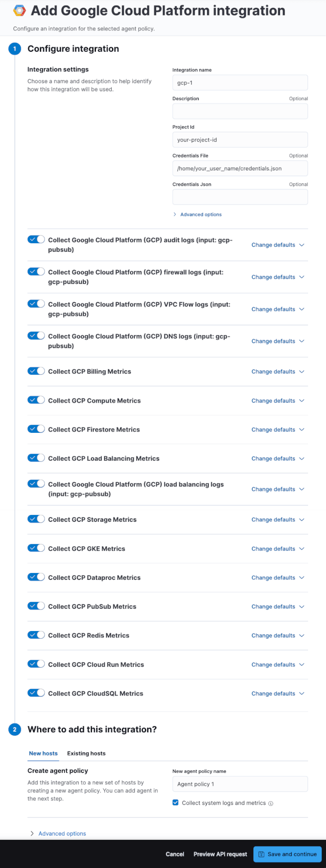This screenshot has width=326, height=868.
Task: Click the step 2 circle indicator
Action: [x=15, y=730]
